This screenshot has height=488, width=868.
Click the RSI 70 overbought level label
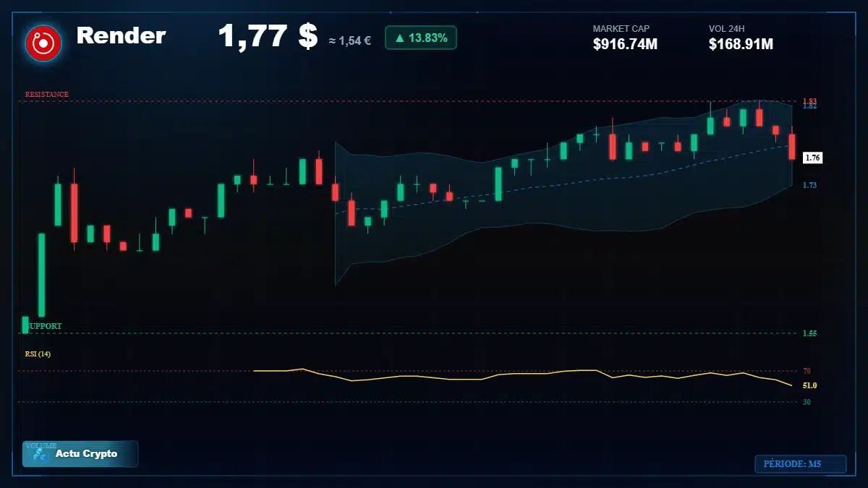[807, 371]
